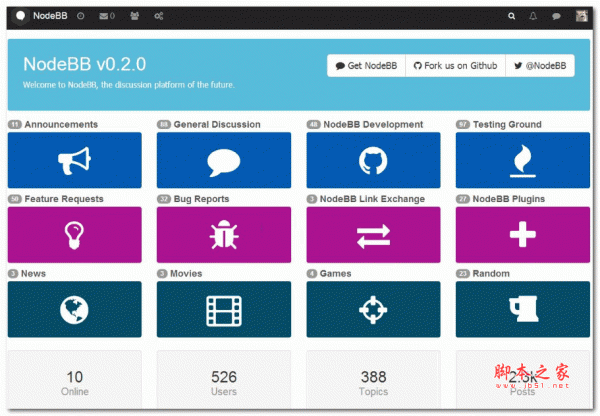Click the NodeBB brand text in navbar
Image resolution: width=600 pixels, height=416 pixels.
pyautogui.click(x=50, y=16)
